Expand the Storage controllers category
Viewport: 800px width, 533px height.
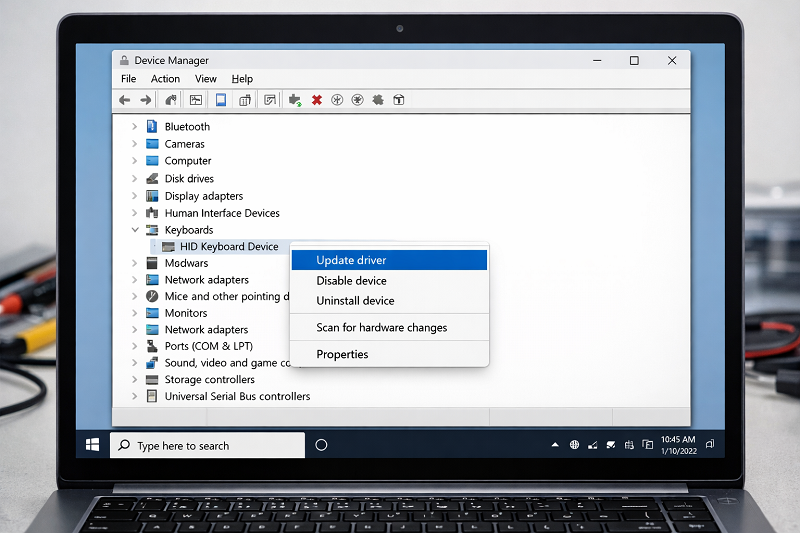point(135,379)
